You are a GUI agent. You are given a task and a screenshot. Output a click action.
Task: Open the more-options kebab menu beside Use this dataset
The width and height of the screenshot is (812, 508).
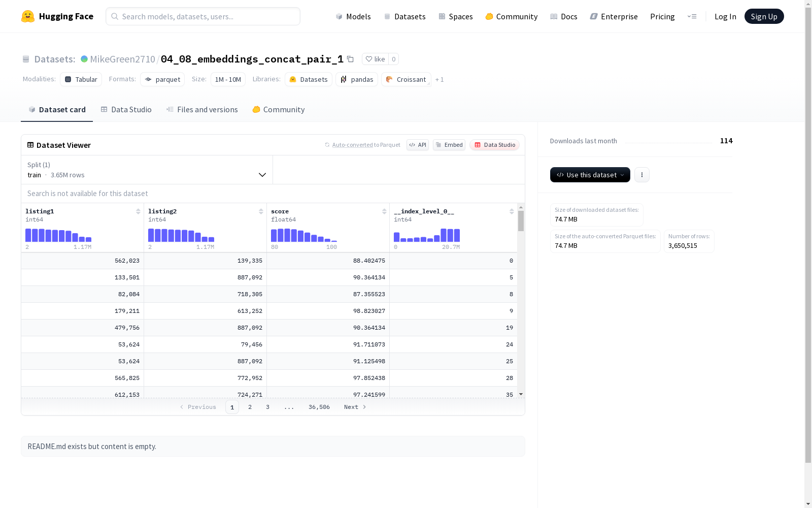(642, 175)
